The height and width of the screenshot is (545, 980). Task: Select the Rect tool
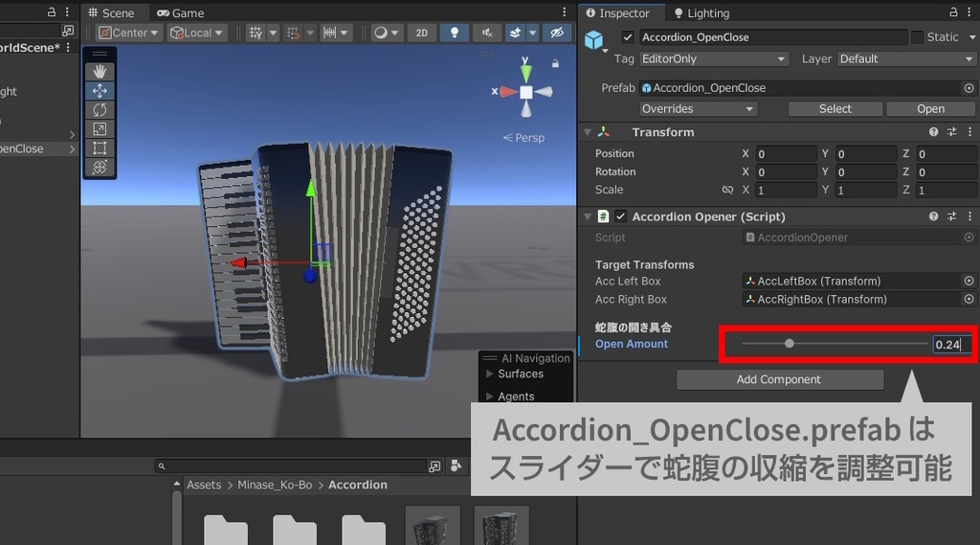tap(100, 148)
